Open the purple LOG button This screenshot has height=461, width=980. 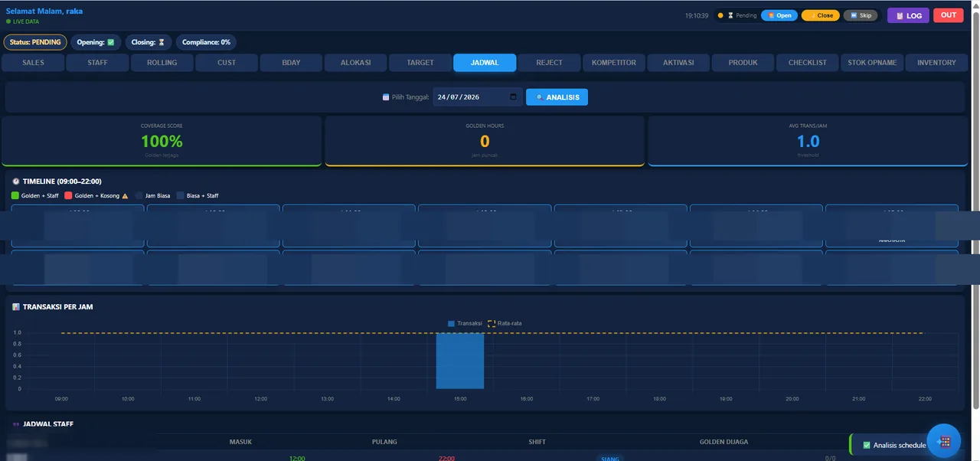pyautogui.click(x=908, y=15)
